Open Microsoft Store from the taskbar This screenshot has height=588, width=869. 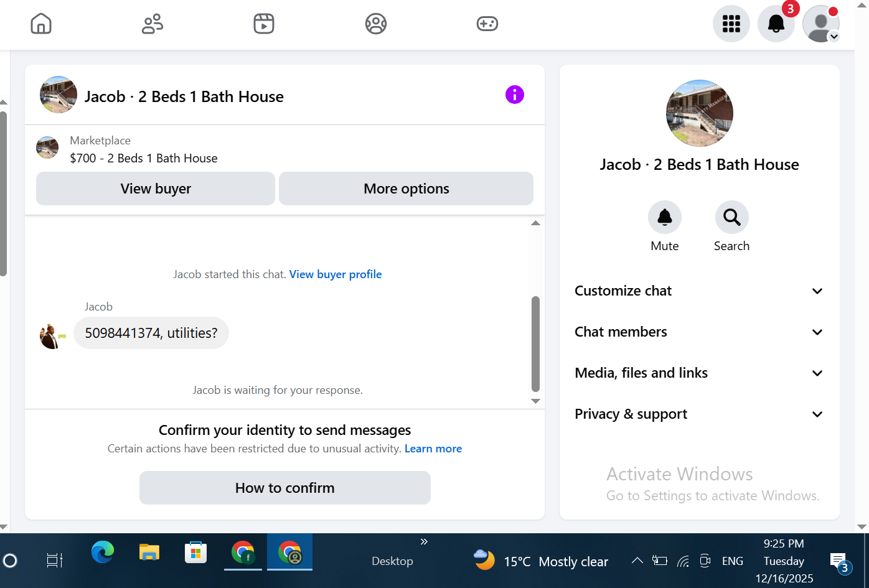click(195, 553)
